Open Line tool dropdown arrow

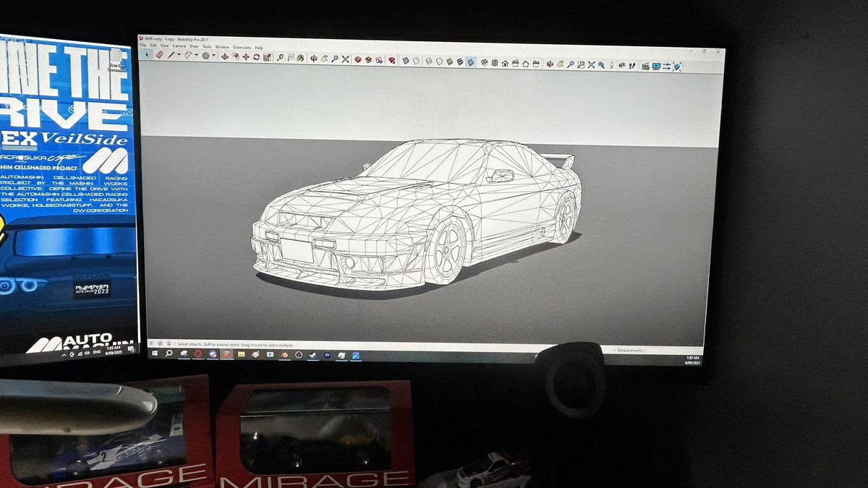pyautogui.click(x=179, y=55)
